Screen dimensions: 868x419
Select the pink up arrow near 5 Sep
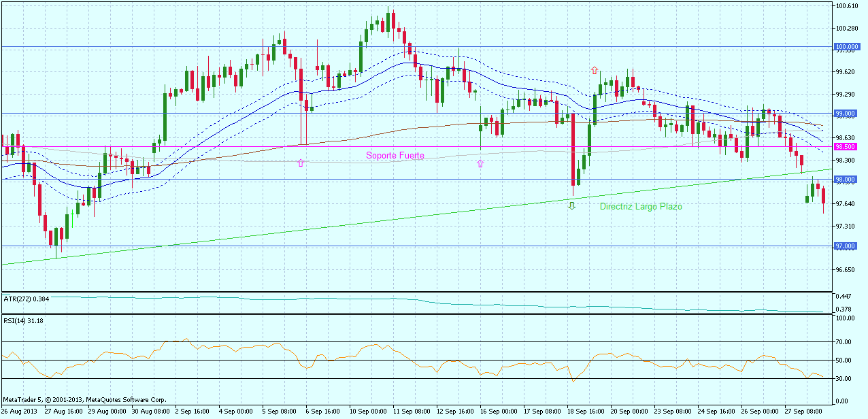[x=301, y=163]
